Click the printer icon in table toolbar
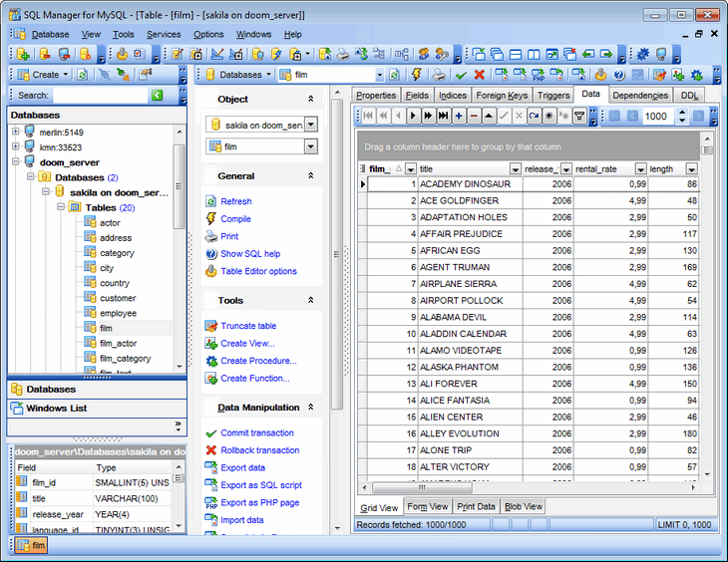The height and width of the screenshot is (562, 728). pyautogui.click(x=439, y=75)
